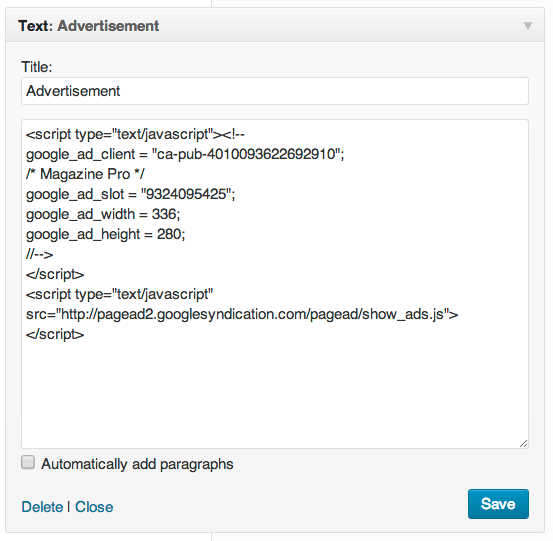Click the 'Text: Advertisement' widget header
Screen dimensions: 553x541
pyautogui.click(x=275, y=25)
